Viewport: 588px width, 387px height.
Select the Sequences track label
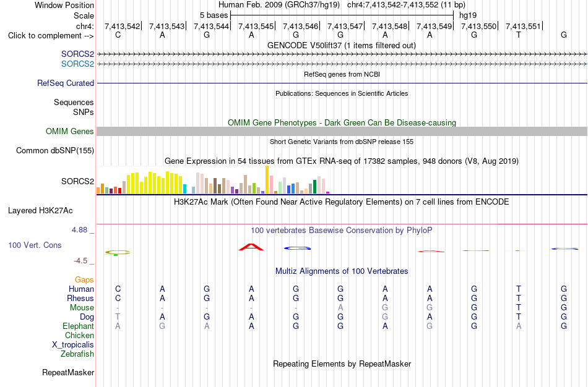click(x=74, y=102)
